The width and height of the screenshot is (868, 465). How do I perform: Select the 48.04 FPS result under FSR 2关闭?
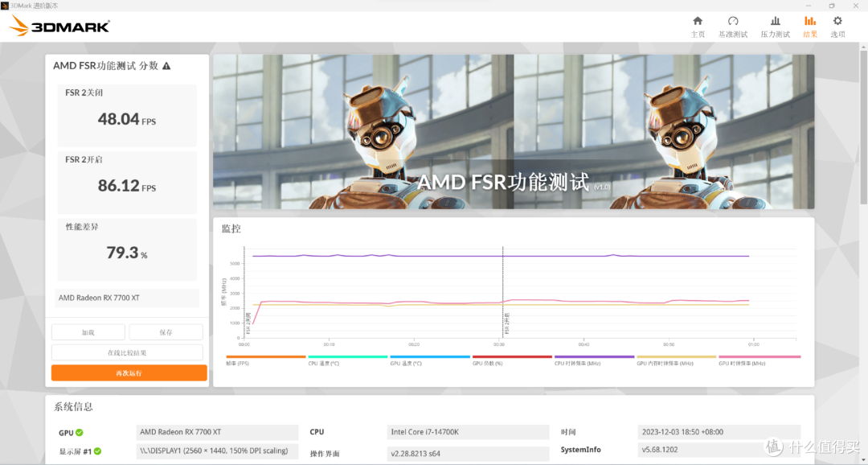click(127, 119)
